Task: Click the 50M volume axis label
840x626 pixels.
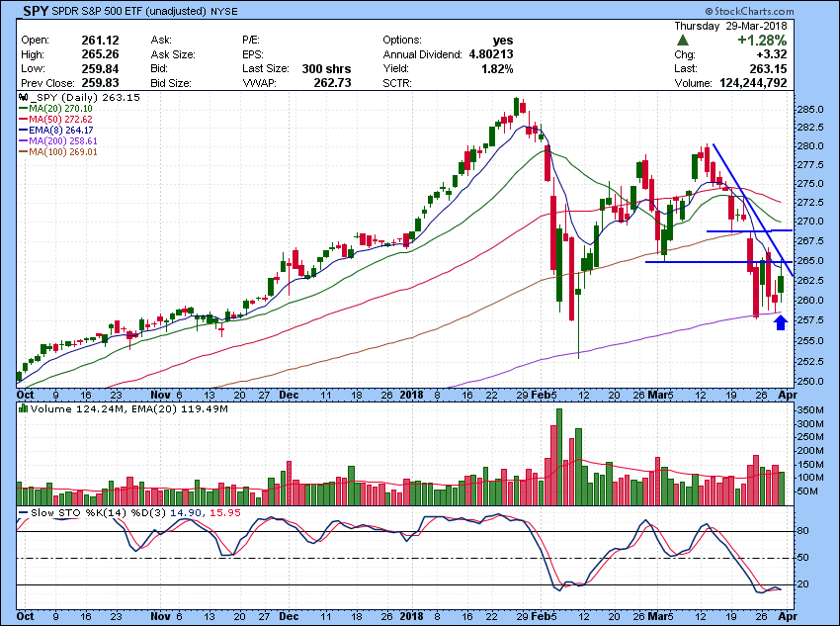Action: [807, 492]
